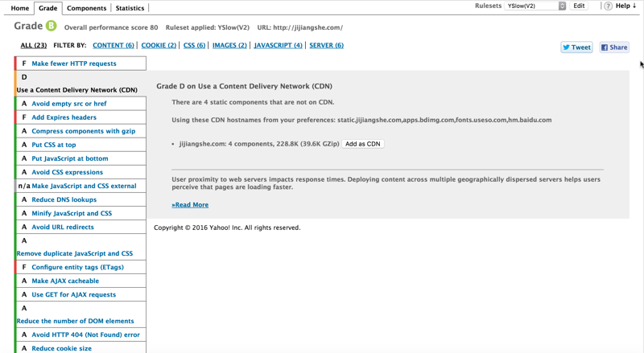Open the Read More link
644x353 pixels.
coord(190,205)
